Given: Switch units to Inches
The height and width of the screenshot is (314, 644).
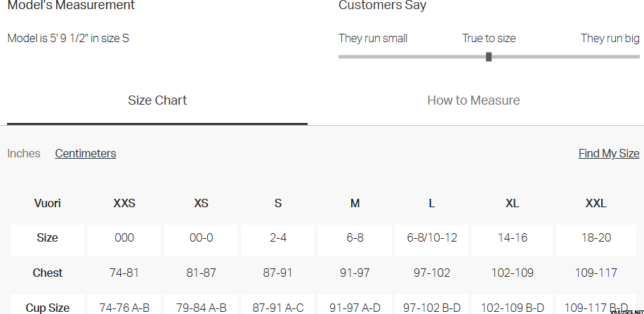Looking at the screenshot, I should pyautogui.click(x=24, y=153).
